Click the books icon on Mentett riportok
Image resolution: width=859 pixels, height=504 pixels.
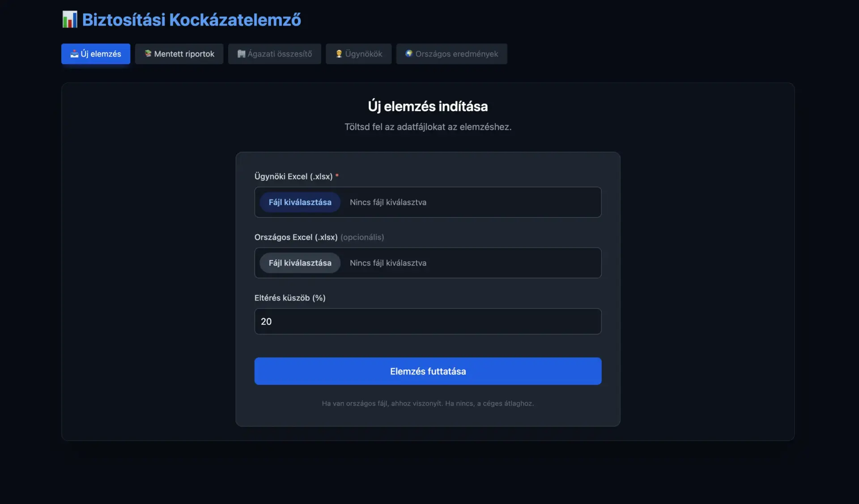tap(148, 53)
